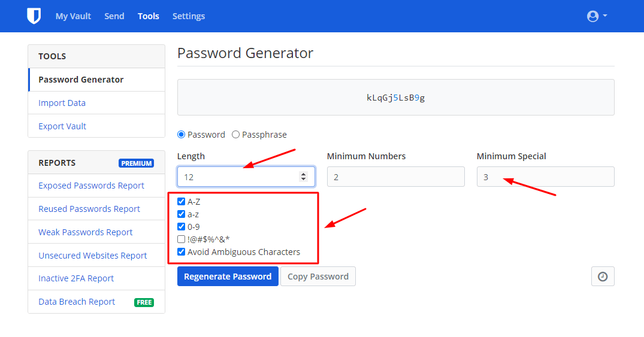Screen dimensions: 644x337
Task: Focus the Minimum Numbers field
Action: [395, 177]
